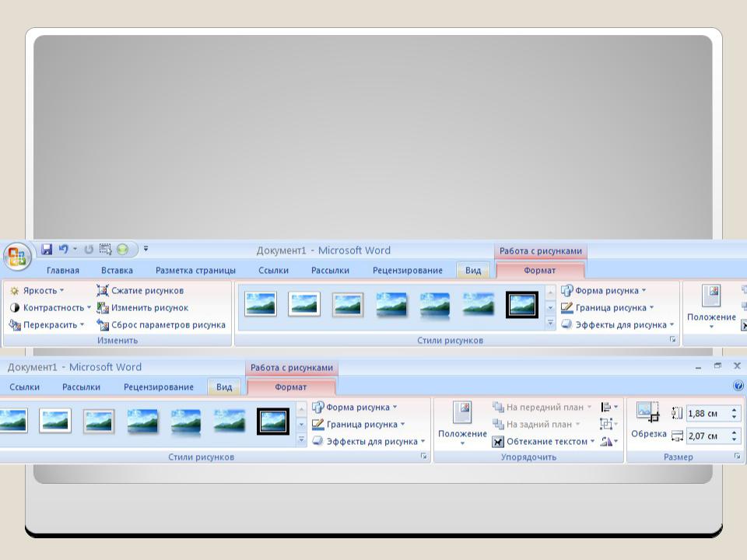This screenshot has width=747, height=560.
Task: Expand На задний план dropdown arrow
Action: coord(578,424)
